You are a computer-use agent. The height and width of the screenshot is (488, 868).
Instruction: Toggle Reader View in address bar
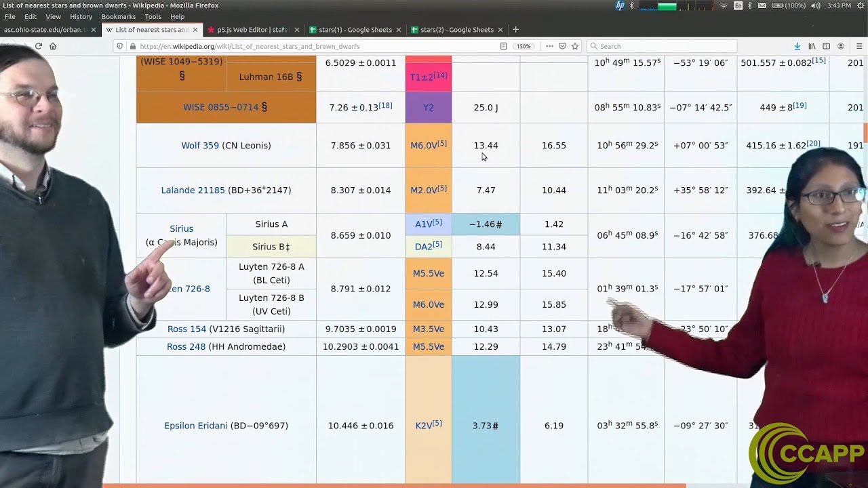(x=503, y=46)
